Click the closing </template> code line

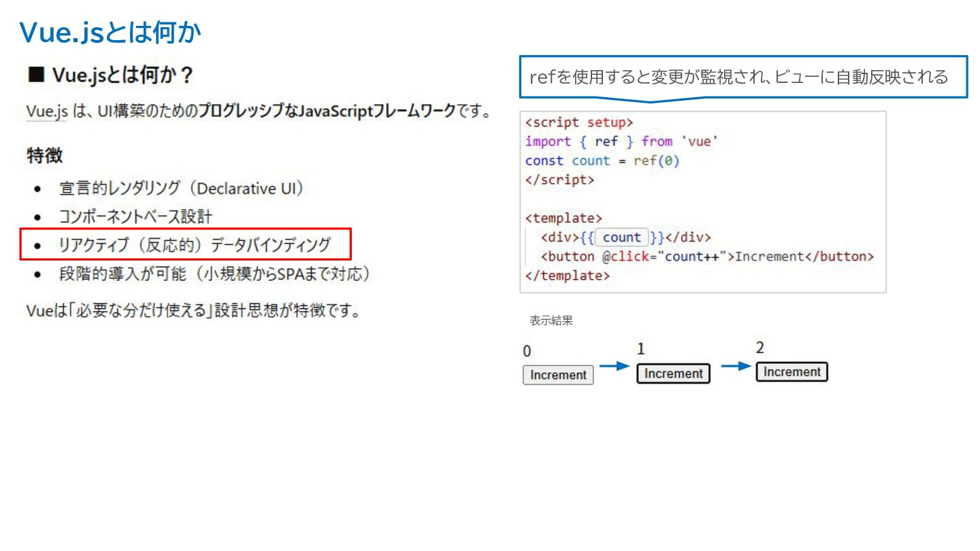(568, 275)
